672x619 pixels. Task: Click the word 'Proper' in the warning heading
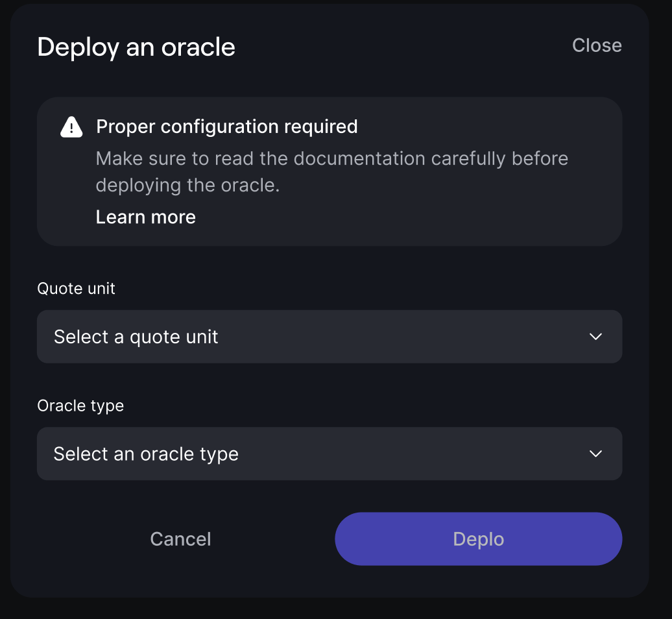[x=126, y=127]
